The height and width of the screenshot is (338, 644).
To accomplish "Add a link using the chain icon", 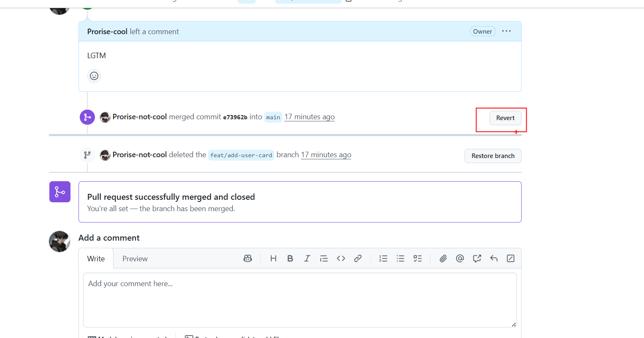I will pos(358,258).
